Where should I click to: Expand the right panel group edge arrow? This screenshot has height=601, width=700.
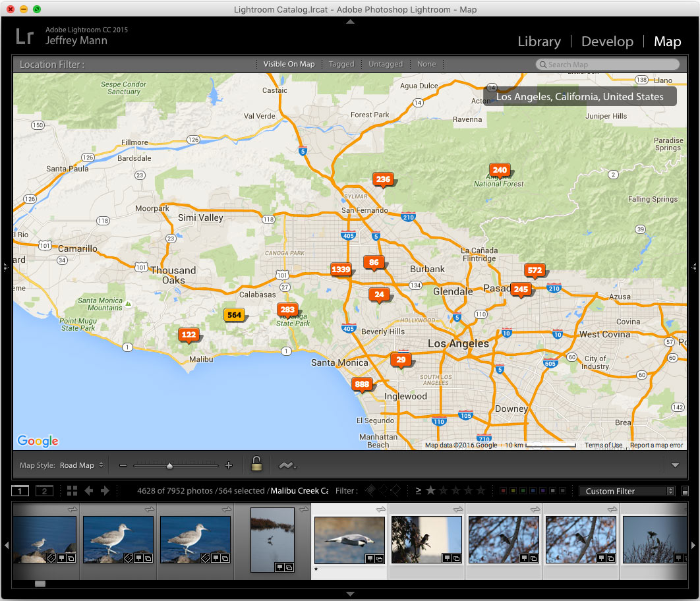pyautogui.click(x=694, y=268)
